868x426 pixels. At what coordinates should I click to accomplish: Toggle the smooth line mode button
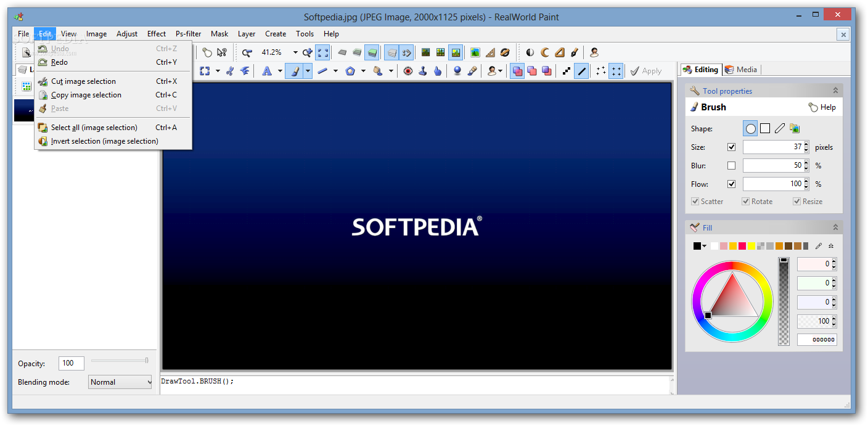click(x=581, y=71)
